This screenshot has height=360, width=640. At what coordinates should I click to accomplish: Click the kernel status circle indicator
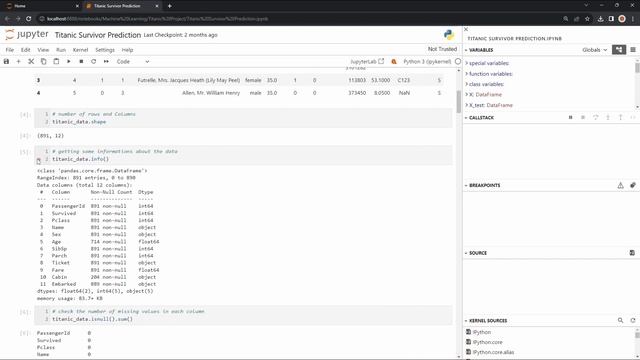coord(458,62)
